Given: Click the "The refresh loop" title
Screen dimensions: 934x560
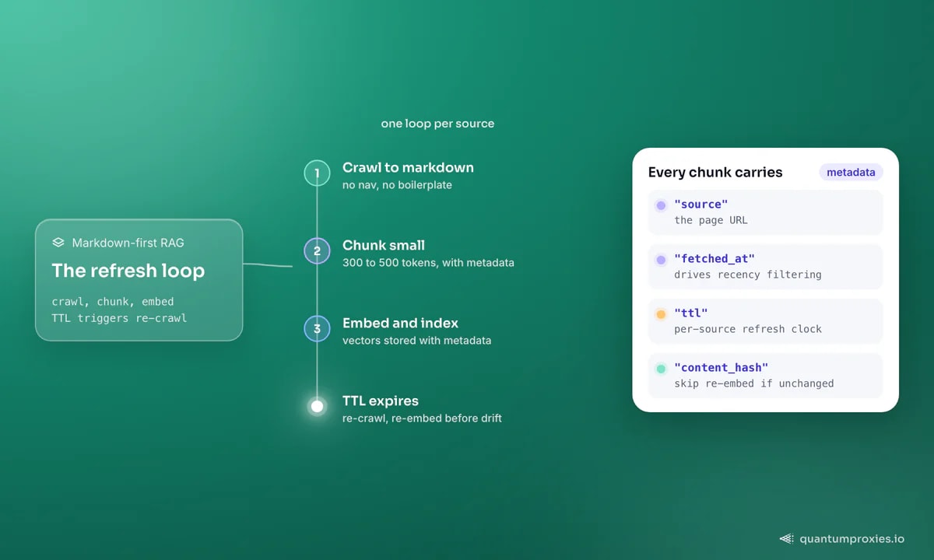Looking at the screenshot, I should (128, 271).
